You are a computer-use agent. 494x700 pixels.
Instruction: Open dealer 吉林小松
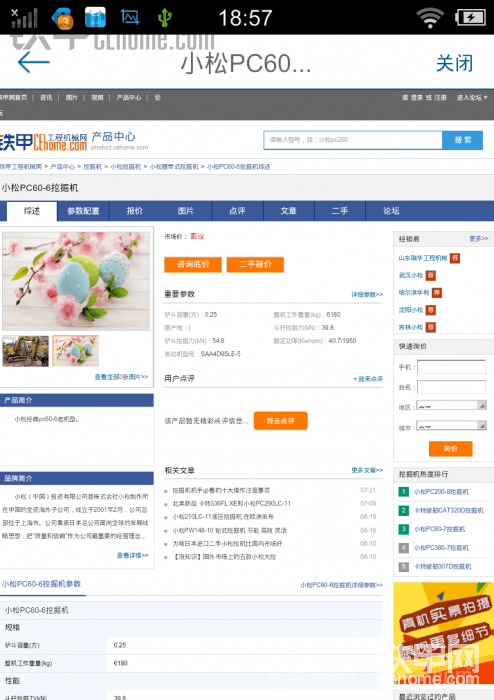(411, 327)
